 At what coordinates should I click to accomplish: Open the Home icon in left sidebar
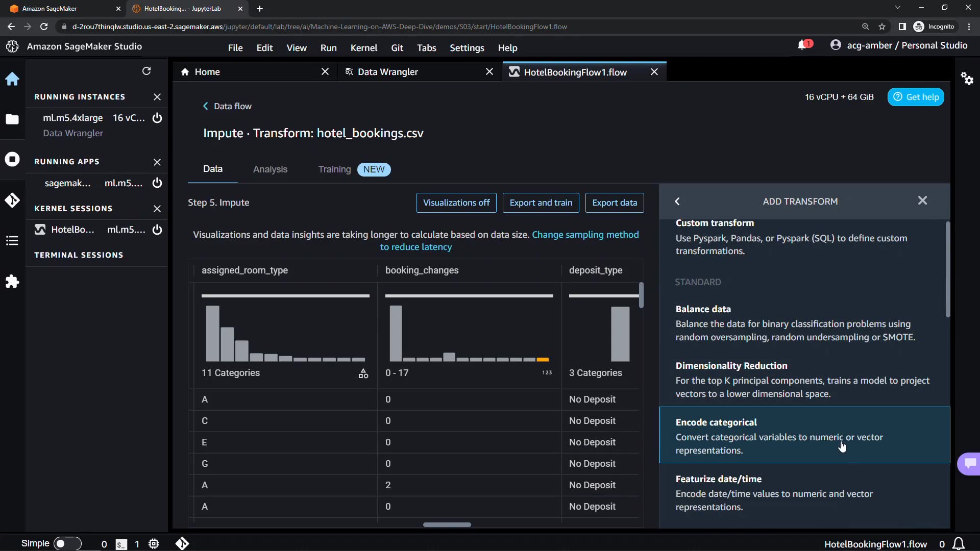[12, 79]
